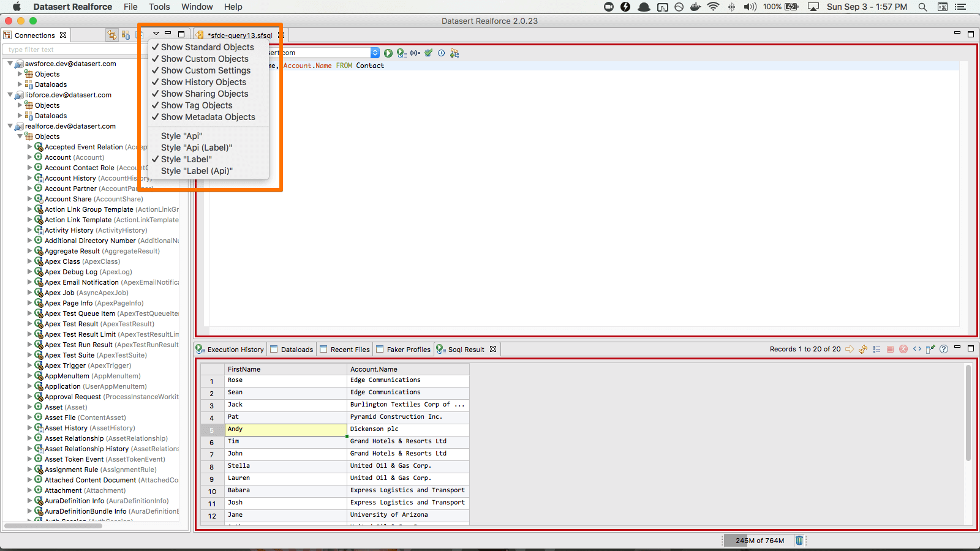Open the connection selector dropdown in editor
980x551 pixels.
375,53
